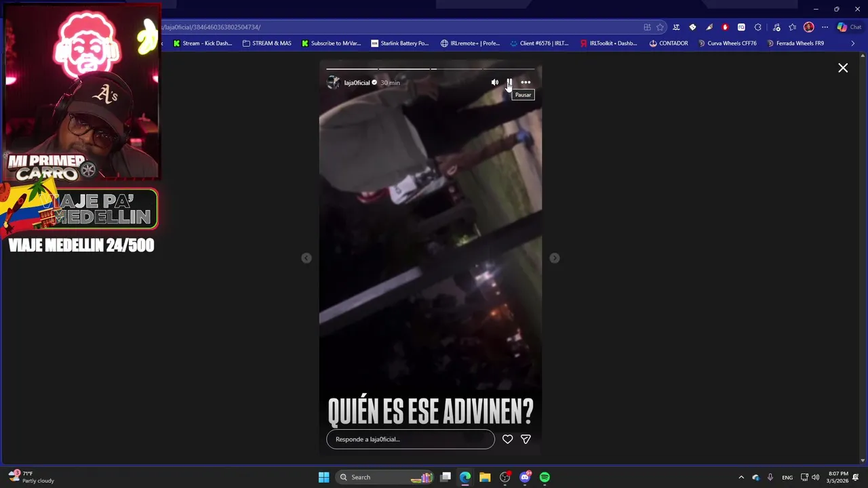Switch the ENG input language indicator

pyautogui.click(x=787, y=477)
